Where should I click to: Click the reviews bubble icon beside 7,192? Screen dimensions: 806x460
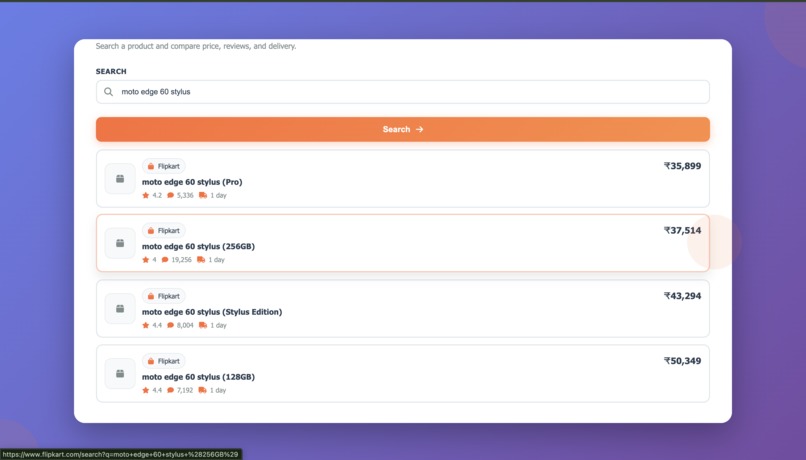coord(171,390)
